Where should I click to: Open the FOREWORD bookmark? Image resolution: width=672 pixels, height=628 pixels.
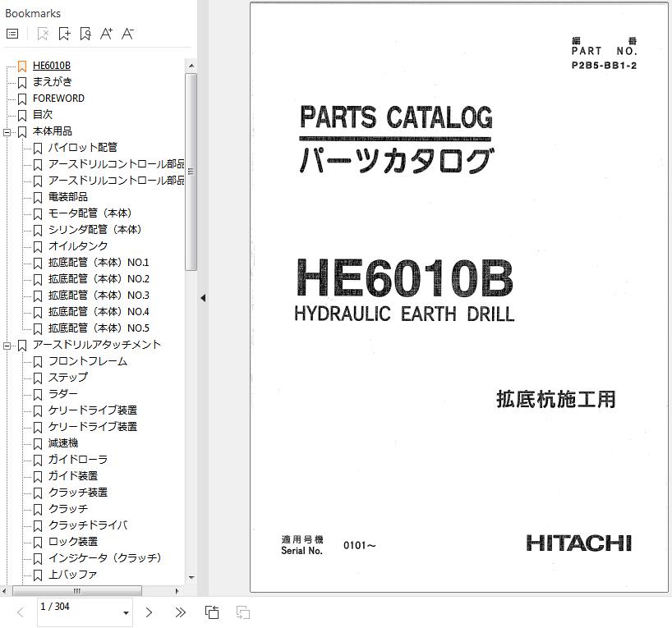pos(58,98)
